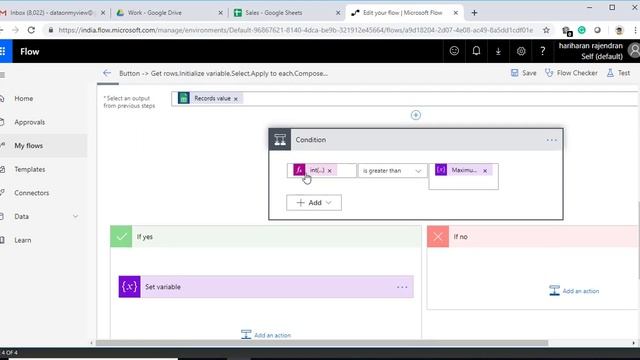Bookmark page with the star icon
This screenshot has width=640, height=360.
[546, 30]
